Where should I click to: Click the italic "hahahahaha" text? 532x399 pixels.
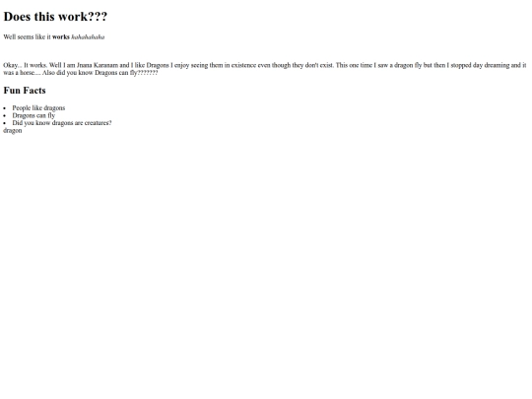pos(88,37)
